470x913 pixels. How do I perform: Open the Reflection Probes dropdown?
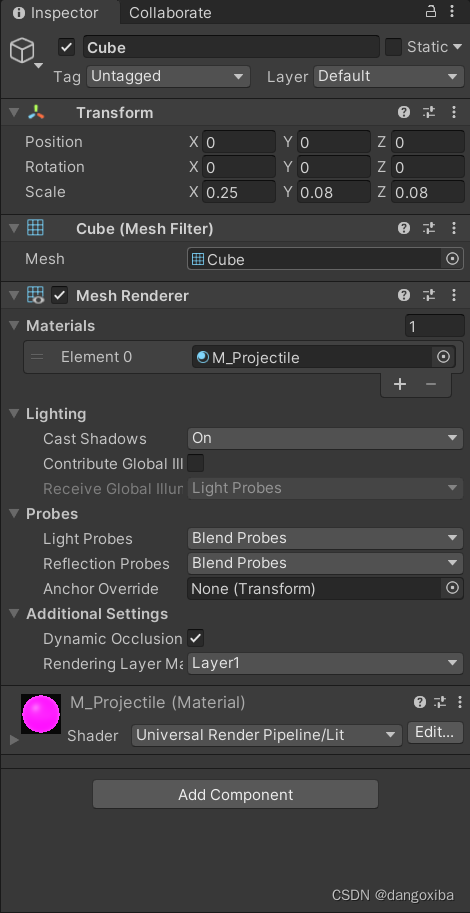click(x=325, y=564)
